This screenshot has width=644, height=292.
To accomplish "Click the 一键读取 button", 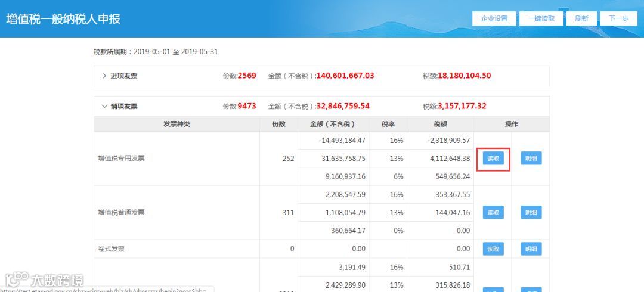I will 541,18.
